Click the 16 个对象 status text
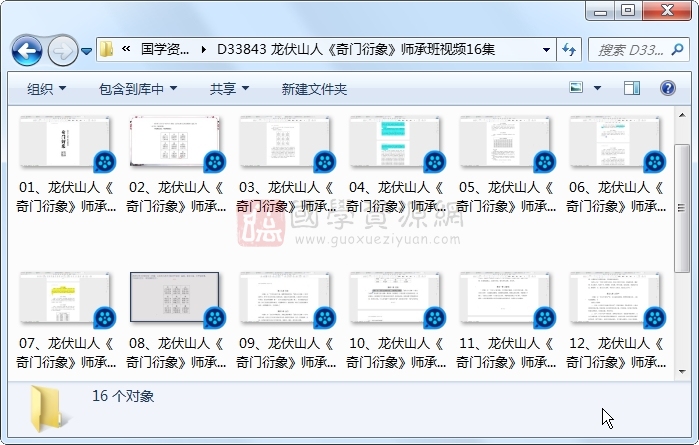699x445 pixels. pyautogui.click(x=123, y=396)
